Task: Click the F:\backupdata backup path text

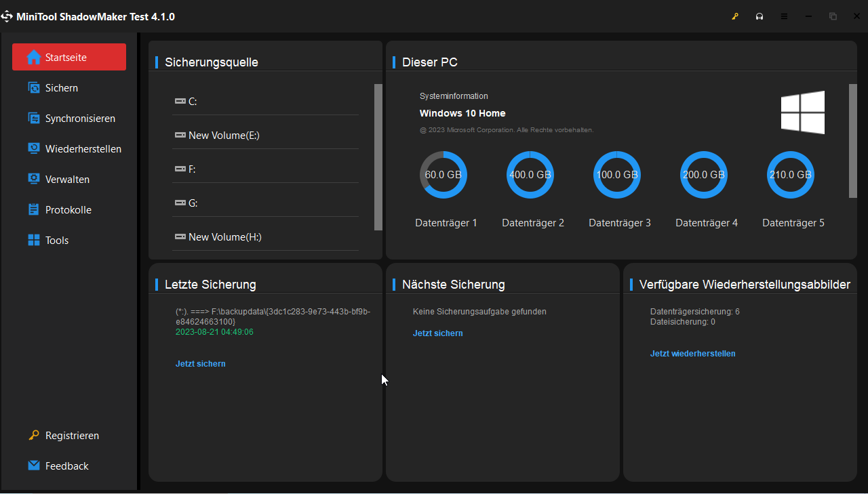Action: coord(273,316)
